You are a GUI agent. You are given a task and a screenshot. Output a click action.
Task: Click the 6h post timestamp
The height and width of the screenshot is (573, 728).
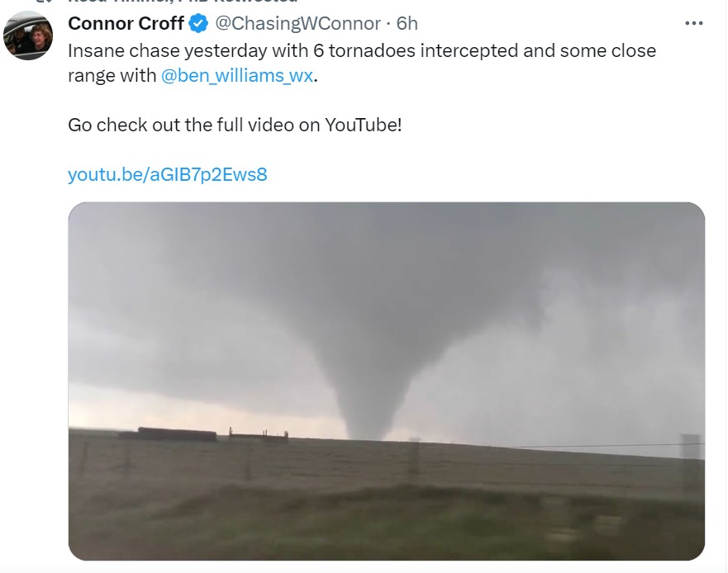point(407,23)
